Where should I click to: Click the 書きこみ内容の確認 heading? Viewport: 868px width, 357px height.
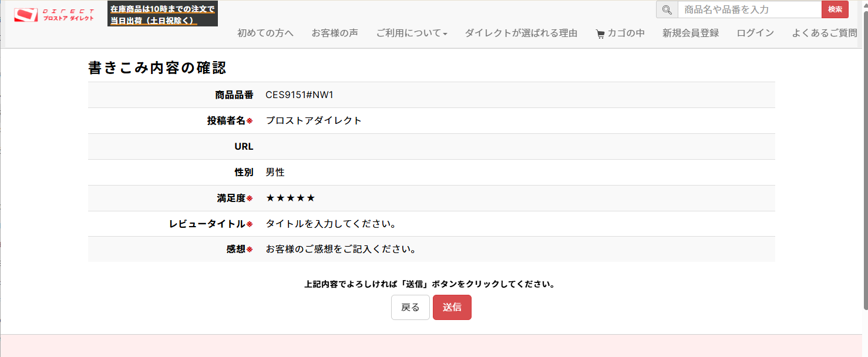tap(157, 68)
